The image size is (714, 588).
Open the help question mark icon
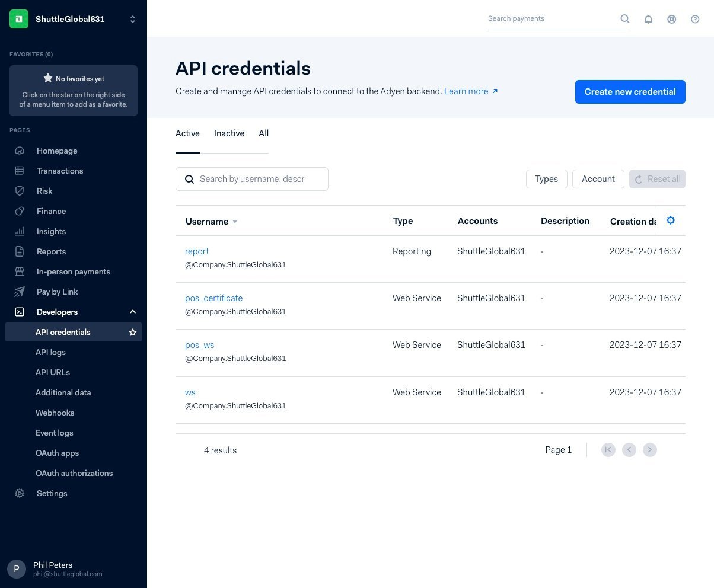[x=696, y=19]
